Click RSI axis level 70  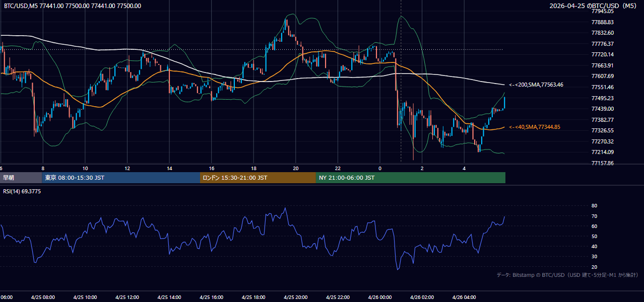pyautogui.click(x=594, y=216)
